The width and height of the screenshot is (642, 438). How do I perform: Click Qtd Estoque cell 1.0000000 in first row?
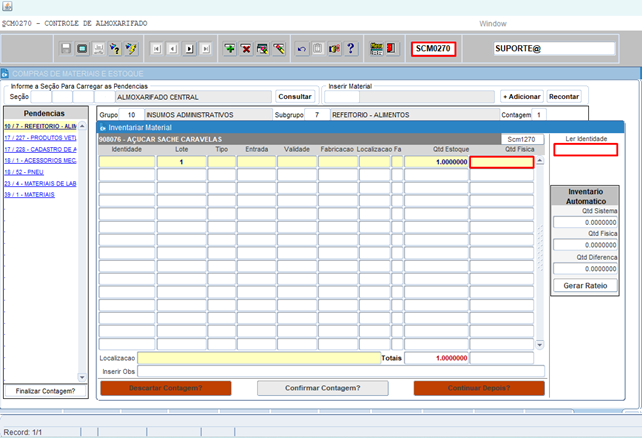click(x=436, y=162)
